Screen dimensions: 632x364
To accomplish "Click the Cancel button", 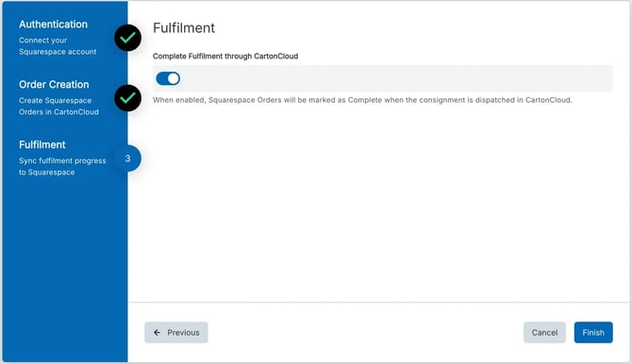I will pyautogui.click(x=544, y=333).
